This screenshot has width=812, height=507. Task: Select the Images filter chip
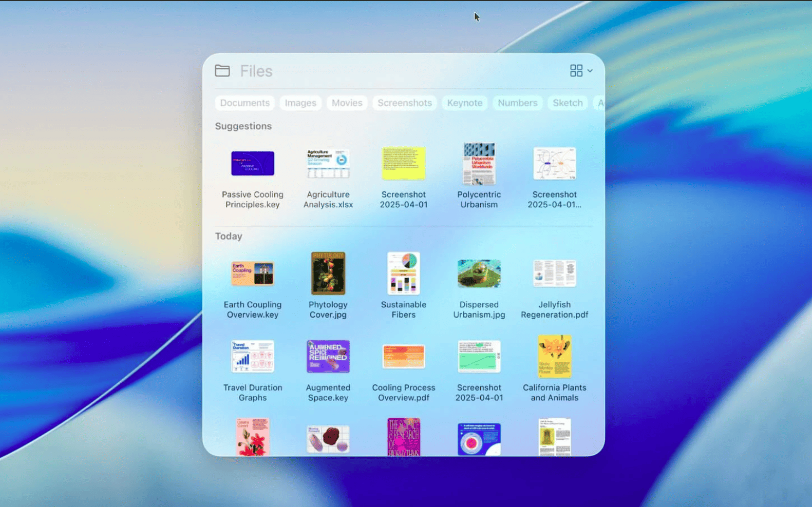[x=300, y=103]
